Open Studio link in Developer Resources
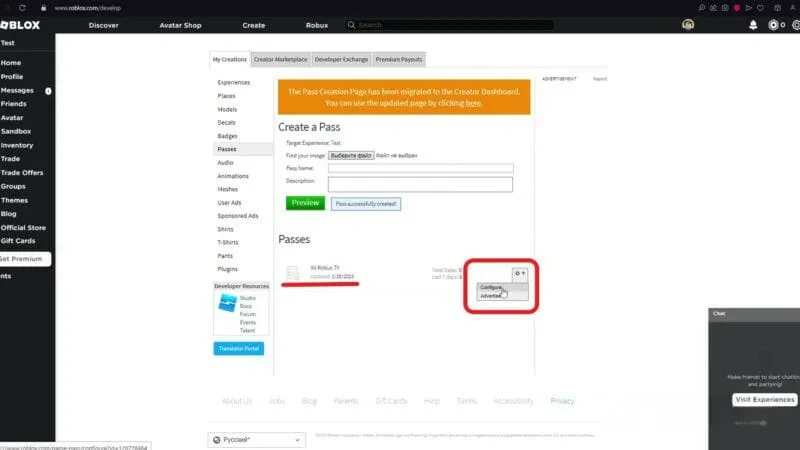 point(247,298)
